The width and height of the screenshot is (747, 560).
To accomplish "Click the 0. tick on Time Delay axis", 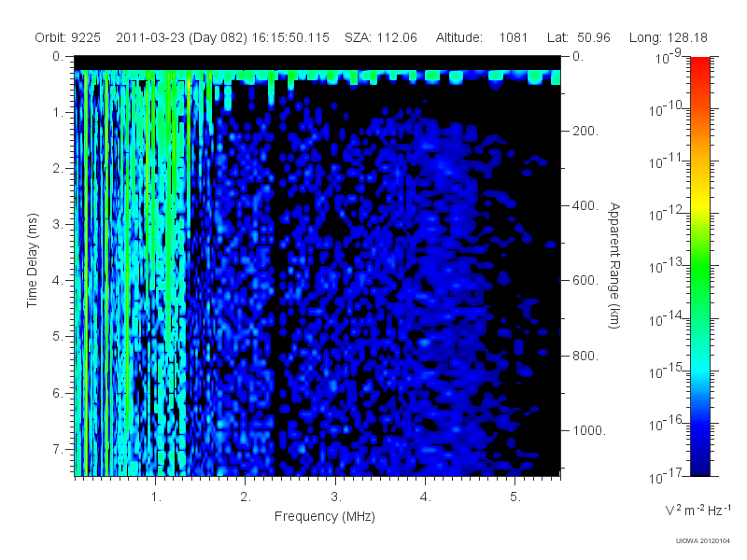I will 58,56.
